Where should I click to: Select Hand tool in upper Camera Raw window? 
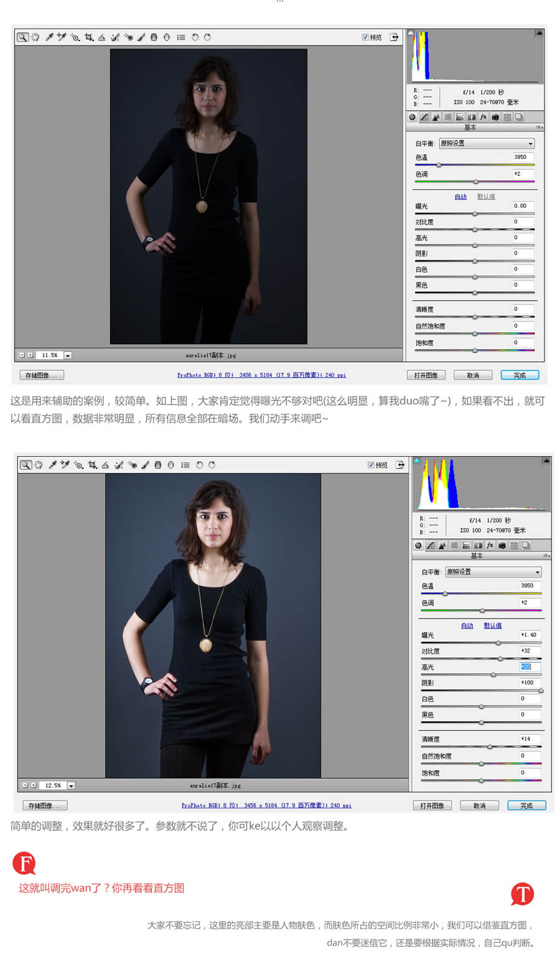[x=35, y=37]
